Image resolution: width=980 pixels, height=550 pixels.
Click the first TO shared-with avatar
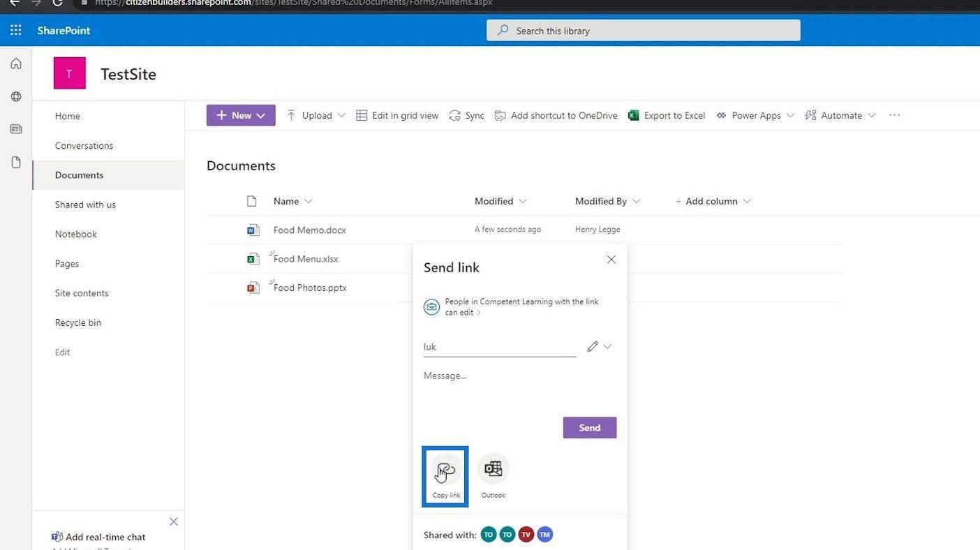click(489, 535)
